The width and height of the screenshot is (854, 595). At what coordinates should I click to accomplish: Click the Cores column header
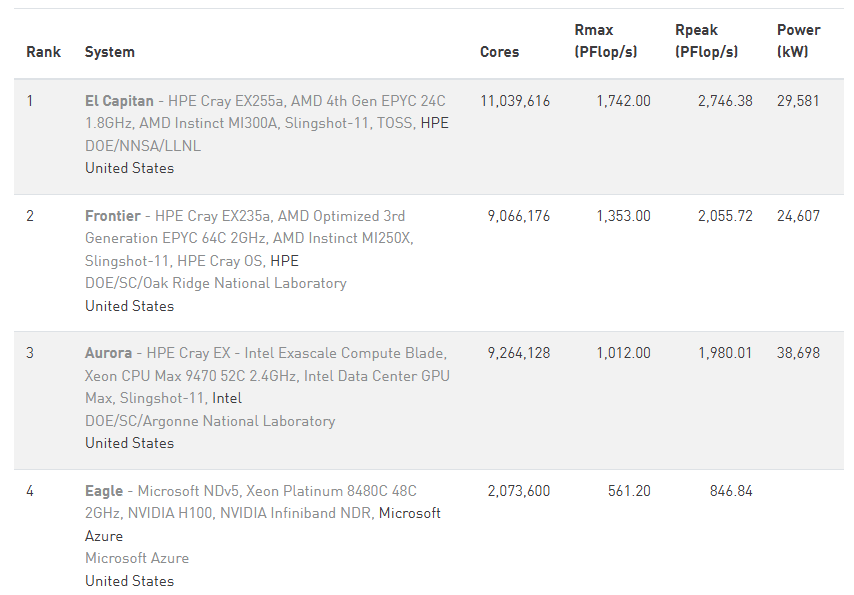(x=499, y=52)
